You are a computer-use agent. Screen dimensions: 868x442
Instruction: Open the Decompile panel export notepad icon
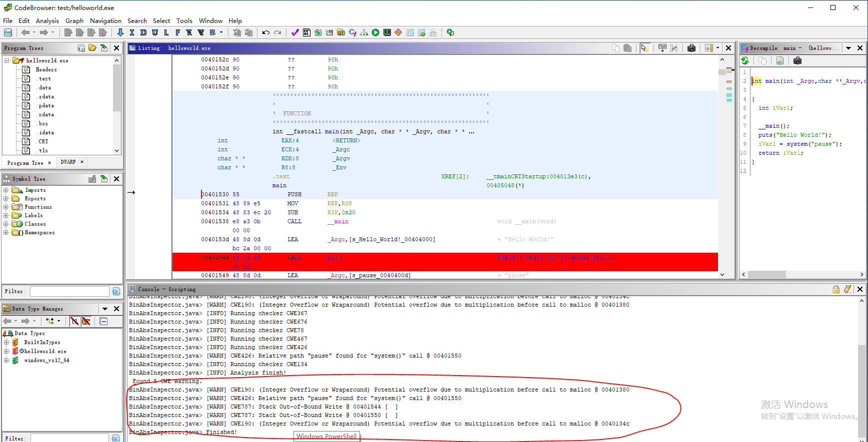[780, 60]
